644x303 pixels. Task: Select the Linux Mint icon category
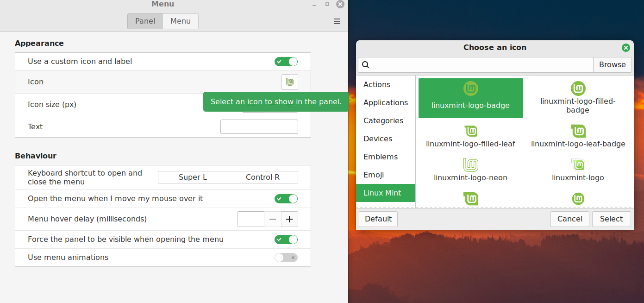pyautogui.click(x=386, y=193)
